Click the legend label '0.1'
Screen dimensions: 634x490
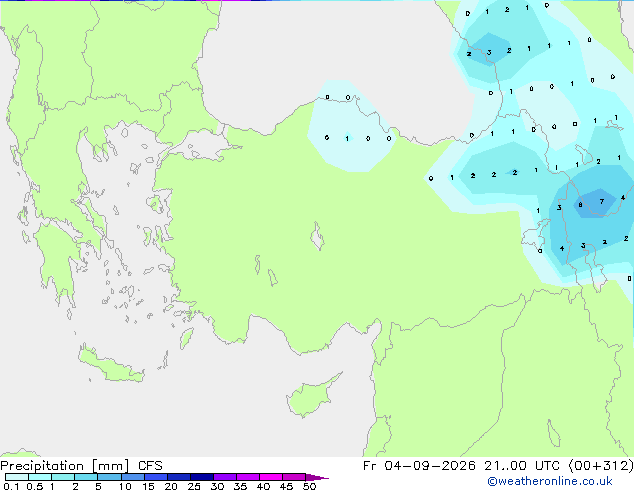11,486
